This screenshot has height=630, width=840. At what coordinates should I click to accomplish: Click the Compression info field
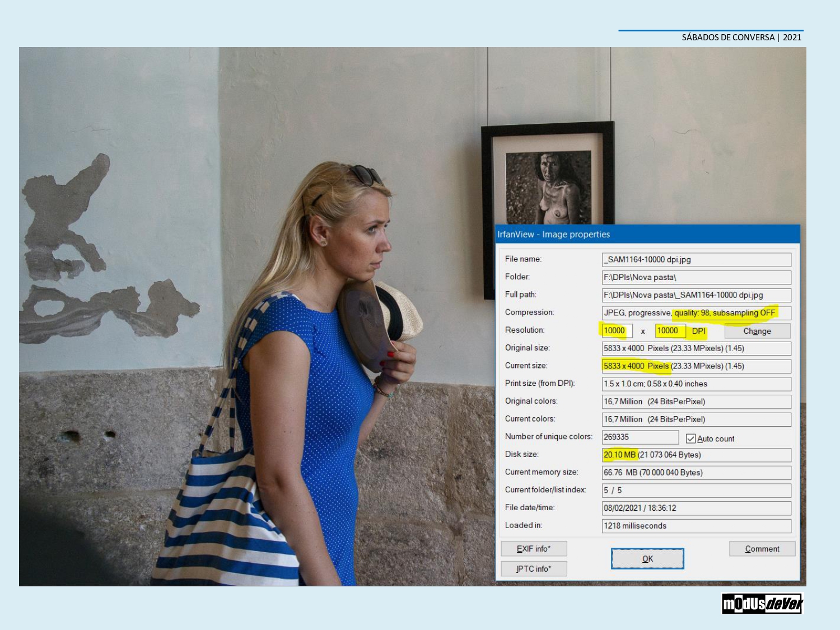[696, 313]
